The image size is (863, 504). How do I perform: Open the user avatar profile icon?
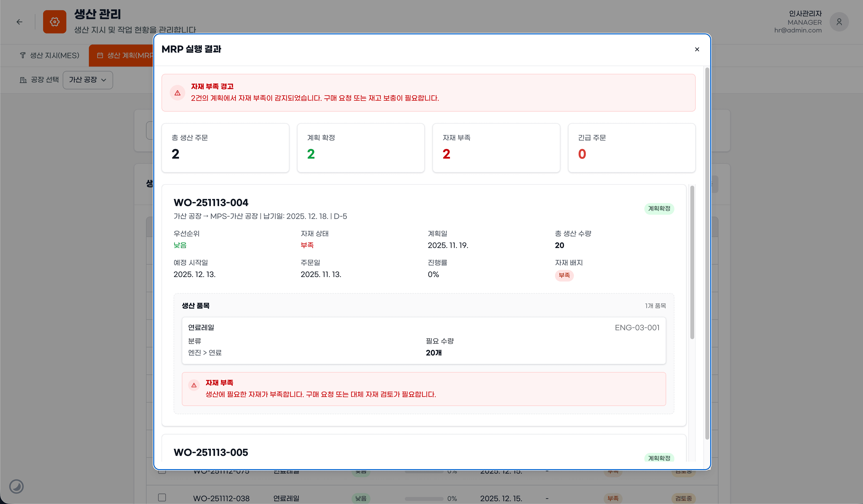coord(839,22)
